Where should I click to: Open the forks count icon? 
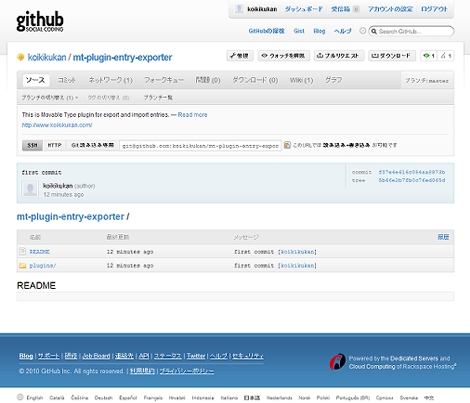(x=446, y=56)
